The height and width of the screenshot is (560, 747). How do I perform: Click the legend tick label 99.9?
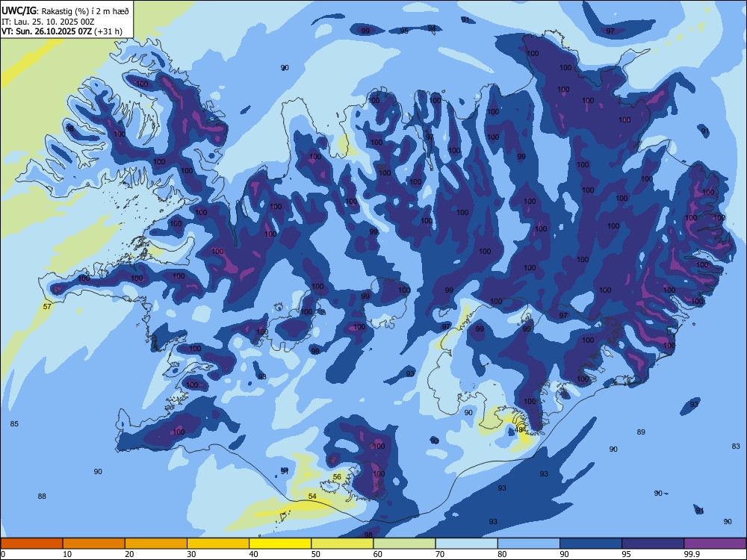(692, 554)
